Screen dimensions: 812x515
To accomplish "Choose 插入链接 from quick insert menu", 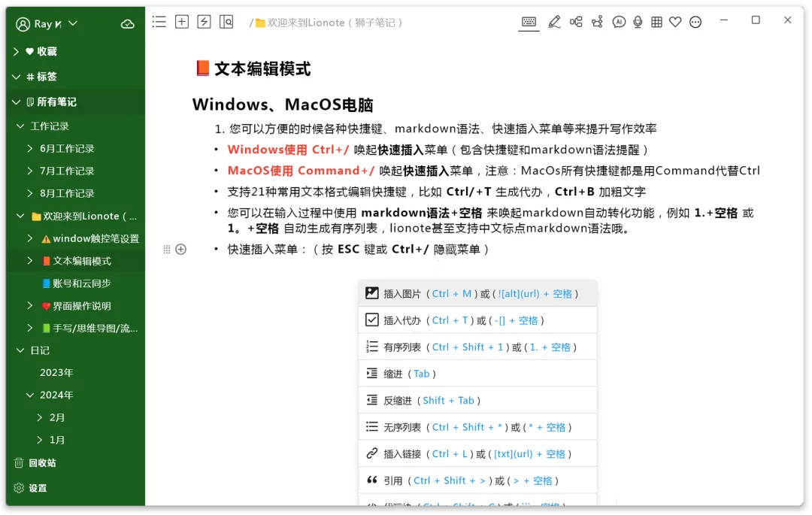I will [477, 454].
